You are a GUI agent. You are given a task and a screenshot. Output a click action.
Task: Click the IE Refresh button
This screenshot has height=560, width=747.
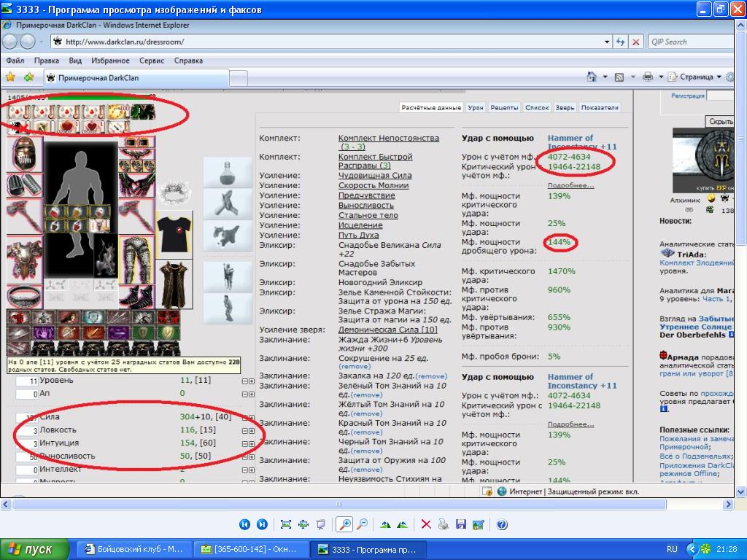pyautogui.click(x=620, y=42)
